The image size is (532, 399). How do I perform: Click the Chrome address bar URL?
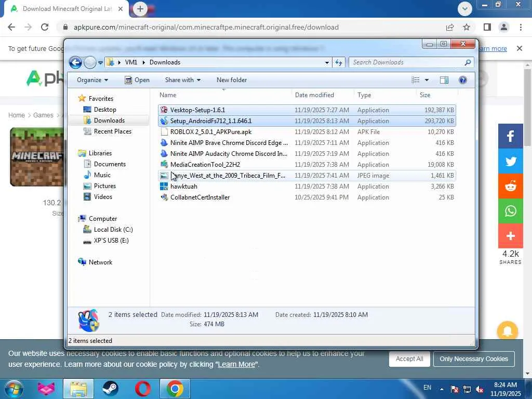click(206, 27)
